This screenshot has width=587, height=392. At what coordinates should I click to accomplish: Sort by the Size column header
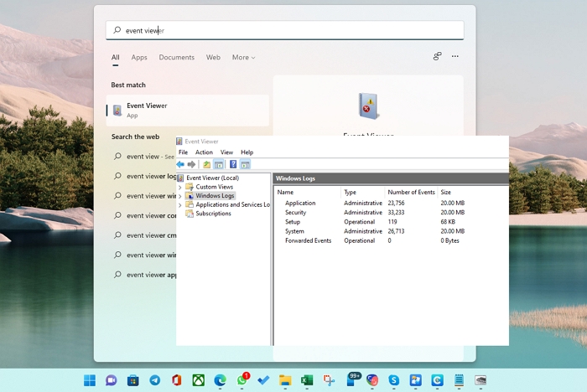tap(445, 193)
